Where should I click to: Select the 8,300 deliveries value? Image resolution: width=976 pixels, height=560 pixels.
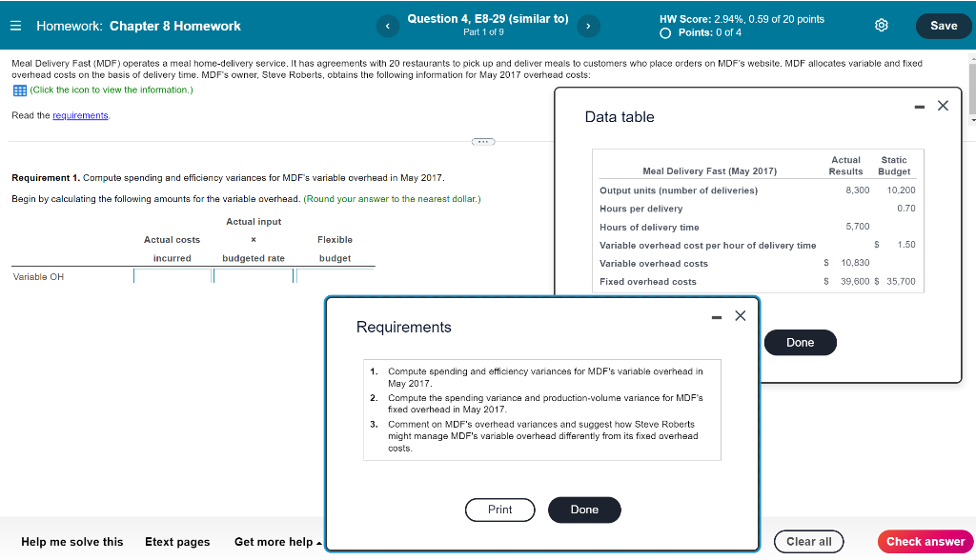click(857, 190)
